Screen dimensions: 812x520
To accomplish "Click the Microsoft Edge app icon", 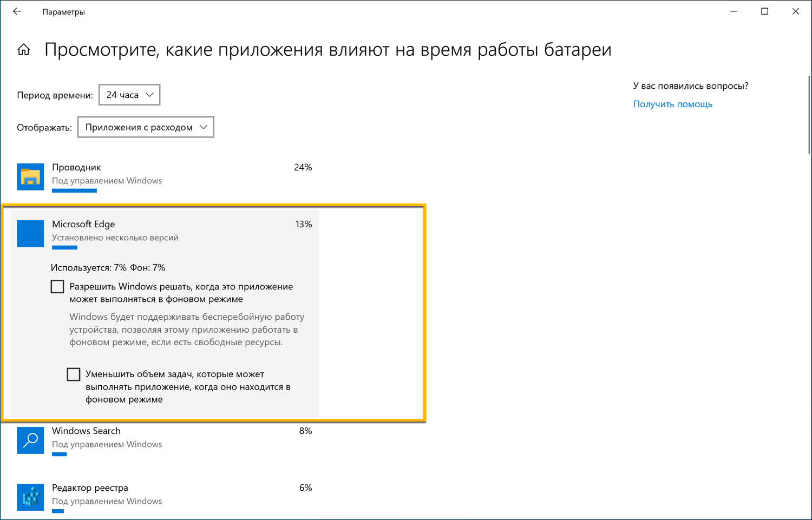I will (x=30, y=233).
